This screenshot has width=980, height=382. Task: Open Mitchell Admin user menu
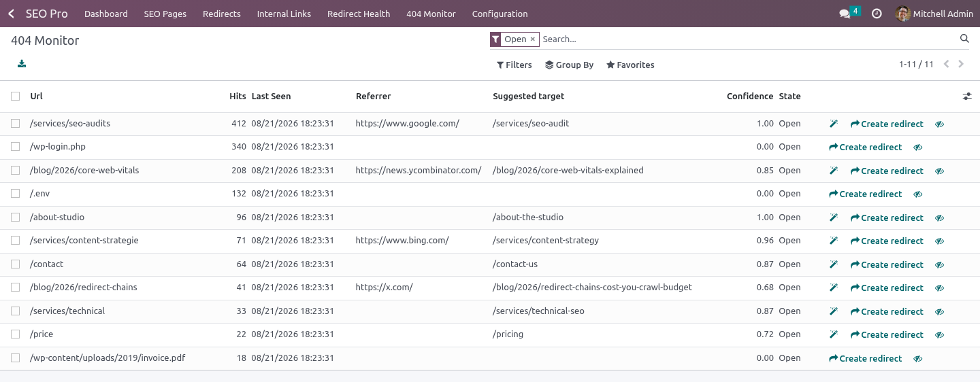point(934,14)
